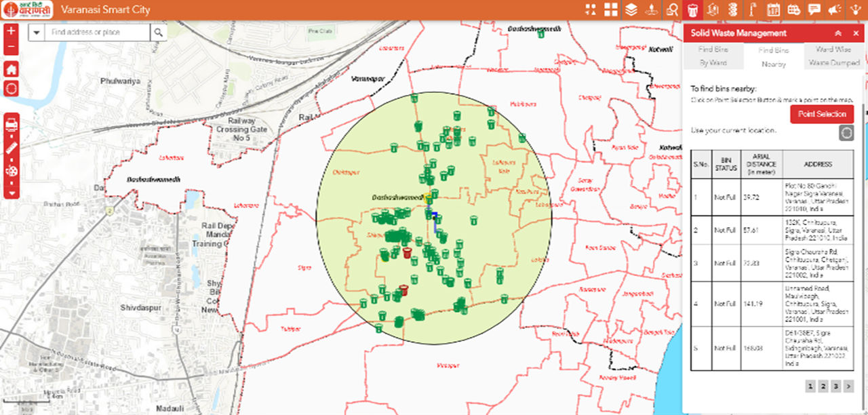868x415 pixels.
Task: Click the last top toolbar branching-arrows icon
Action: pyautogui.click(x=855, y=9)
